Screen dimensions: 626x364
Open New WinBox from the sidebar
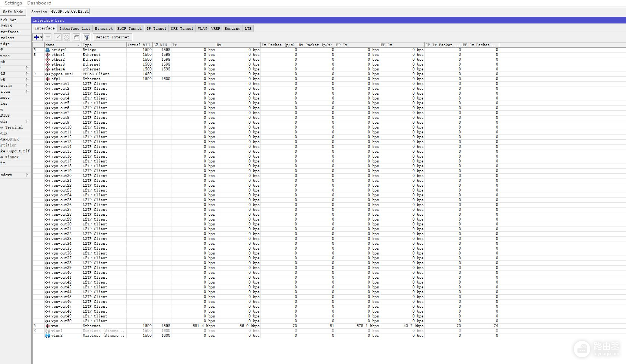click(9, 157)
